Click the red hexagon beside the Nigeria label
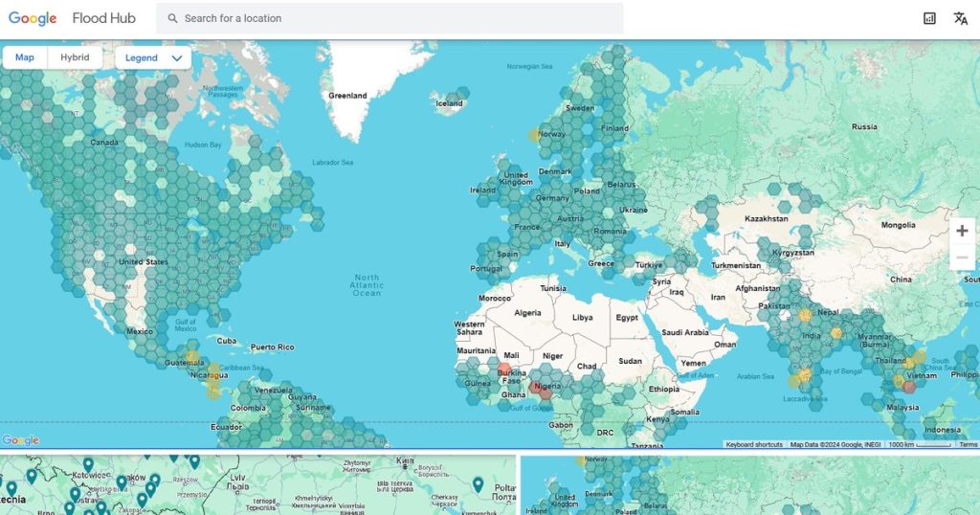The image size is (980, 515). pyautogui.click(x=536, y=388)
